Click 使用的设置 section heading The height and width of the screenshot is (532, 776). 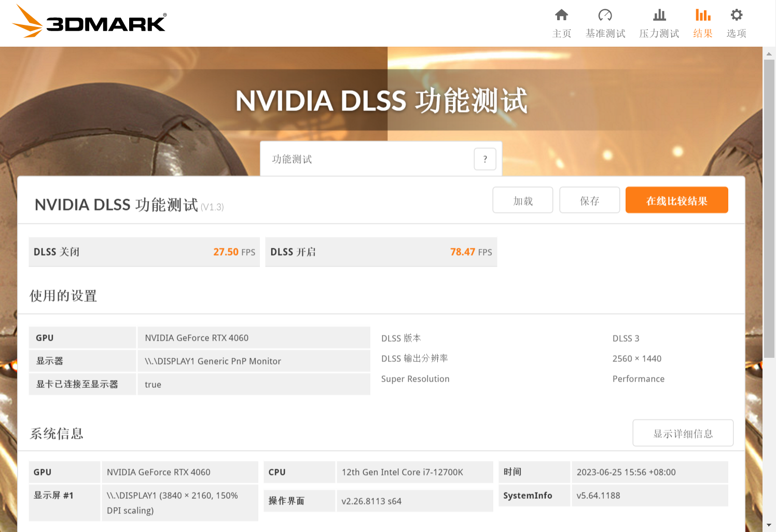(x=63, y=296)
